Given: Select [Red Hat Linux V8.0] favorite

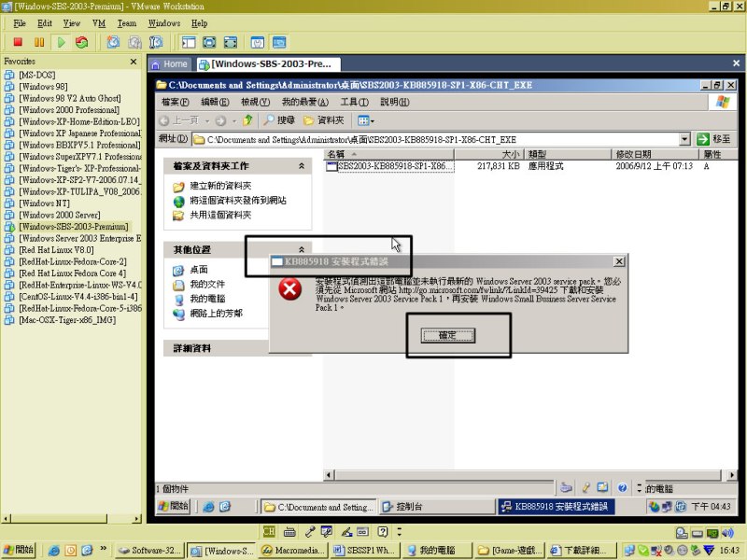Looking at the screenshot, I should 56,250.
